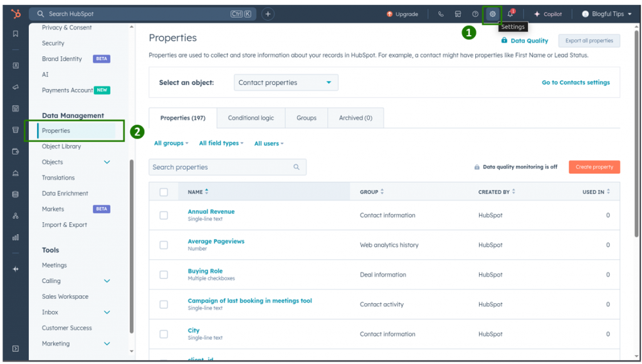Open the Blogful Tips account menu

(606, 14)
